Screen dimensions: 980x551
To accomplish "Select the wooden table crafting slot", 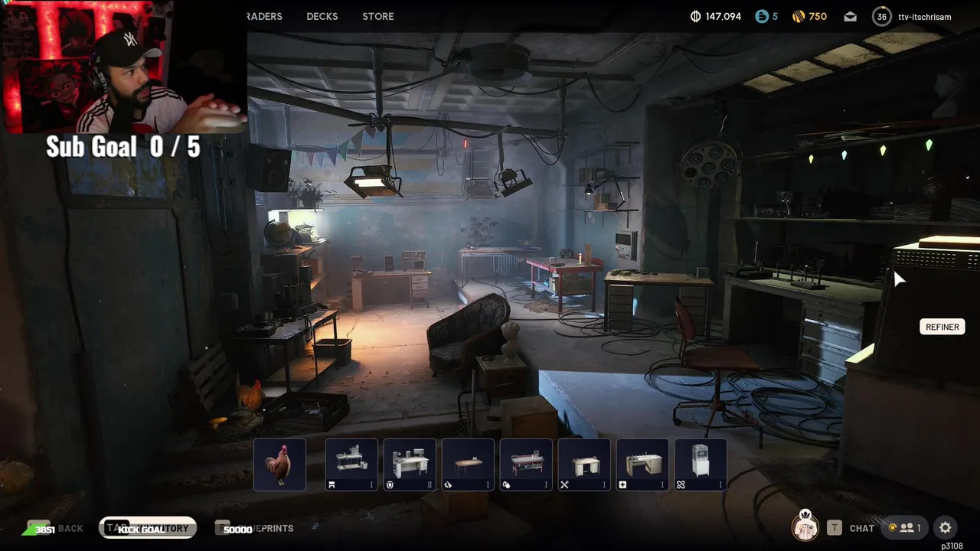I will click(x=468, y=465).
